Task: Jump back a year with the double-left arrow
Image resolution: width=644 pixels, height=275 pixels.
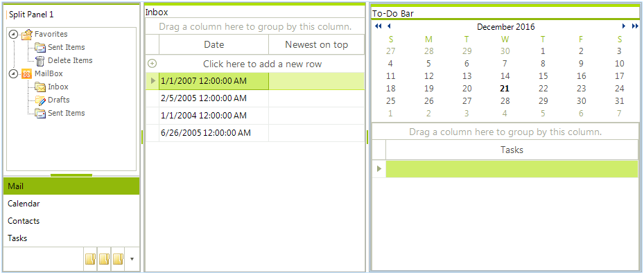Action: [x=378, y=26]
